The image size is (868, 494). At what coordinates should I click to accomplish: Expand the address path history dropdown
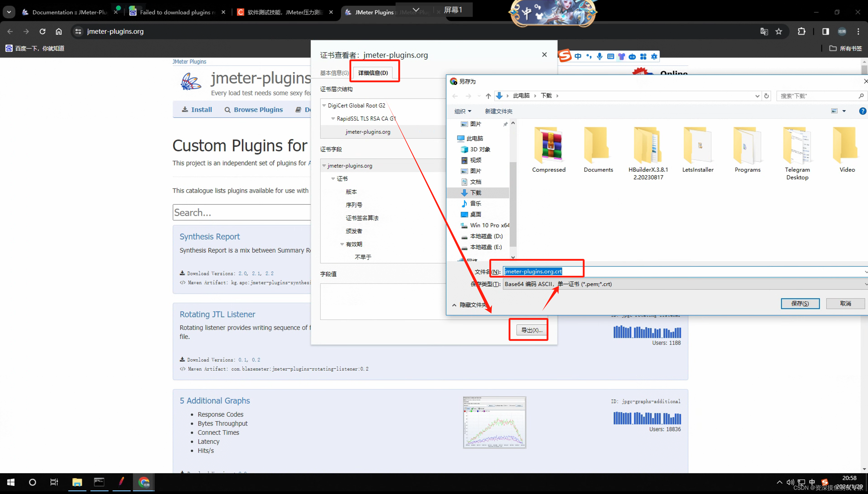click(x=757, y=96)
